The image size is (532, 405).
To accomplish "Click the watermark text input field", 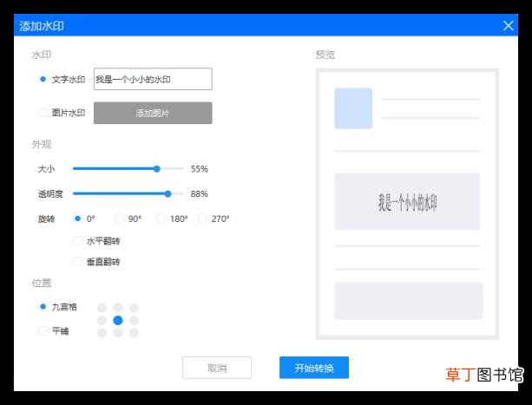I will tap(153, 79).
